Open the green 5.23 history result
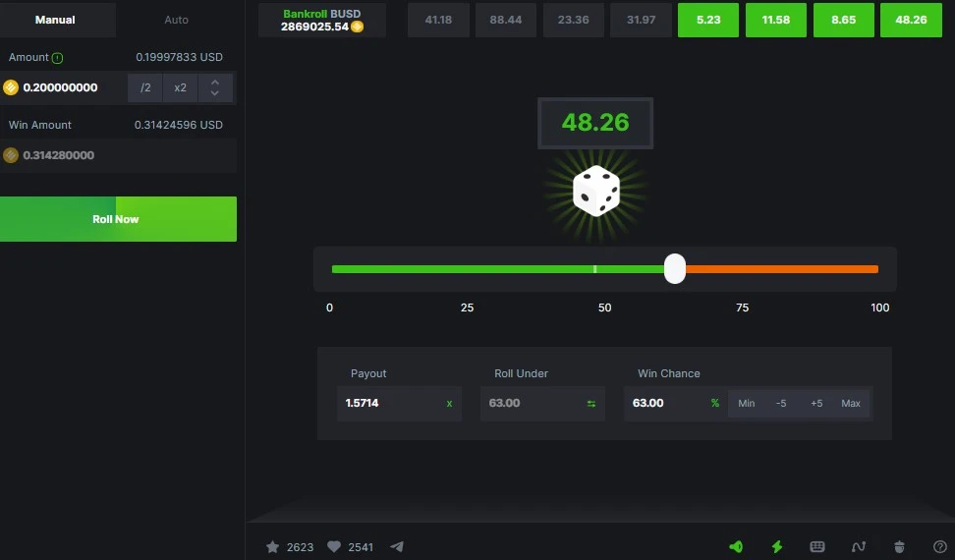Viewport: 955px width, 560px height. point(708,20)
